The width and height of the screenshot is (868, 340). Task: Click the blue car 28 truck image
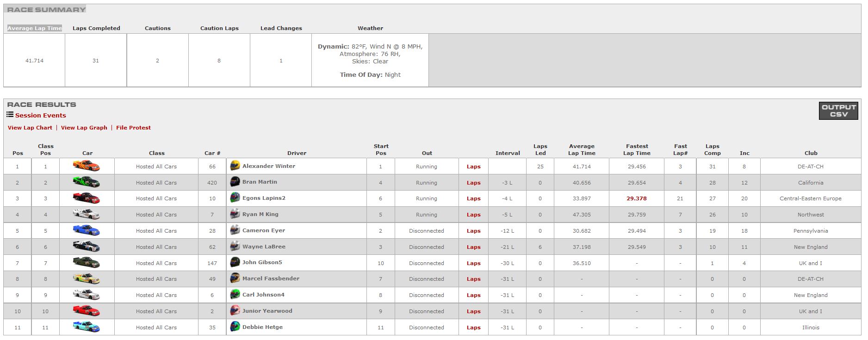pyautogui.click(x=87, y=230)
